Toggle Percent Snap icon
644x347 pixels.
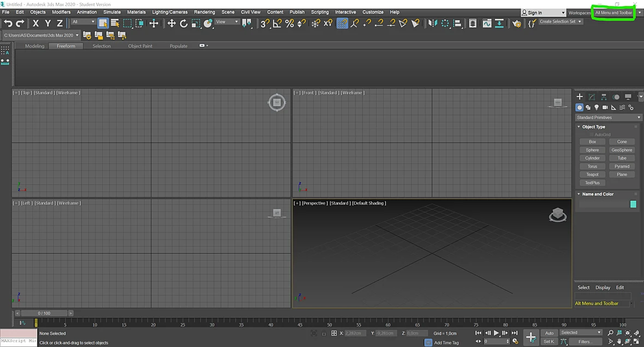pos(290,23)
